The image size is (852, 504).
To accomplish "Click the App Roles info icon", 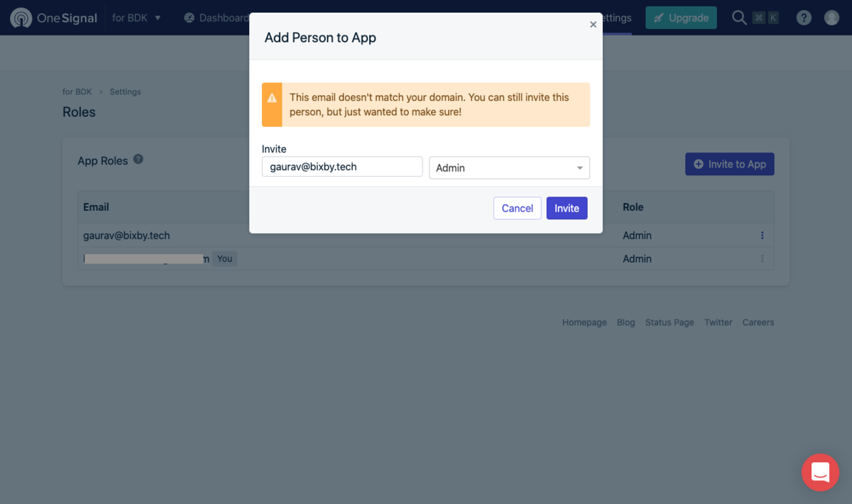I will tap(138, 159).
